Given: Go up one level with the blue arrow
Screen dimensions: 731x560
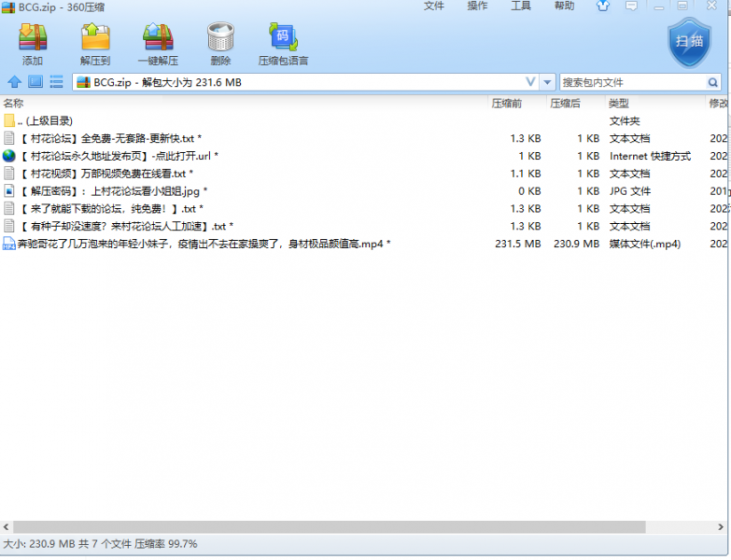Looking at the screenshot, I should 14,82.
